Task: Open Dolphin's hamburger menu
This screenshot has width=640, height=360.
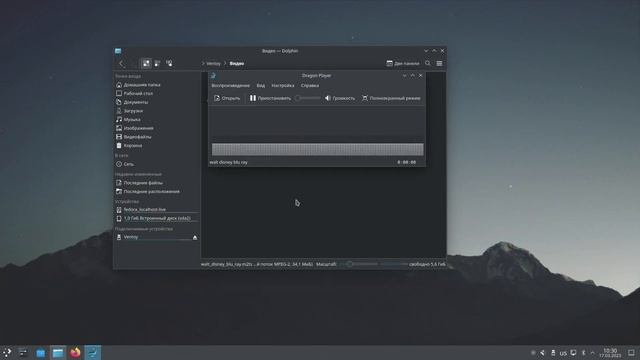Action: (x=439, y=63)
